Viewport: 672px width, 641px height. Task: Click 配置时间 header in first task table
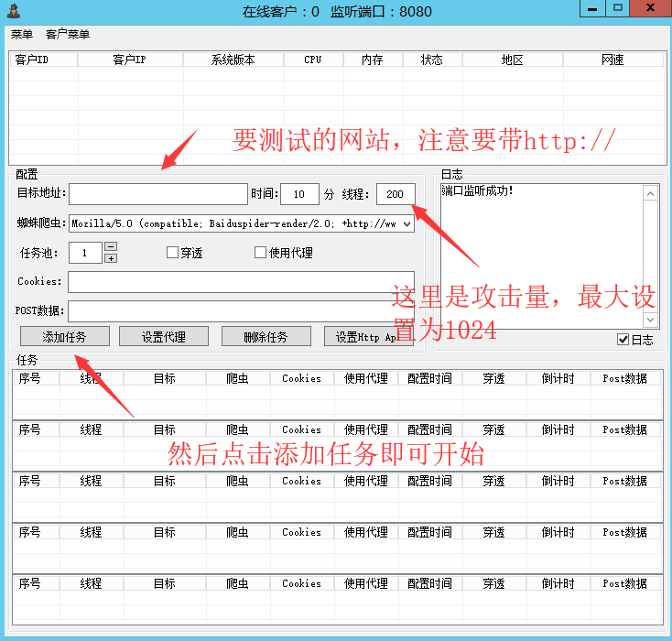pyautogui.click(x=430, y=378)
